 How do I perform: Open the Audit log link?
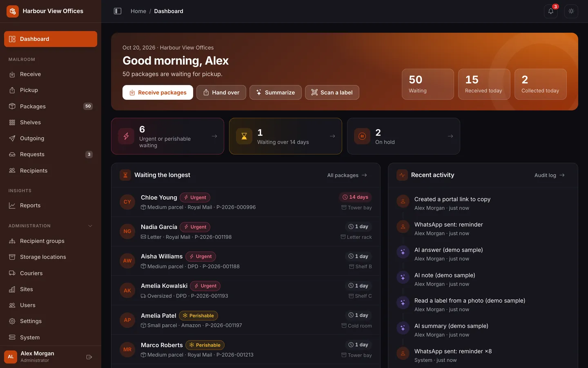point(550,175)
